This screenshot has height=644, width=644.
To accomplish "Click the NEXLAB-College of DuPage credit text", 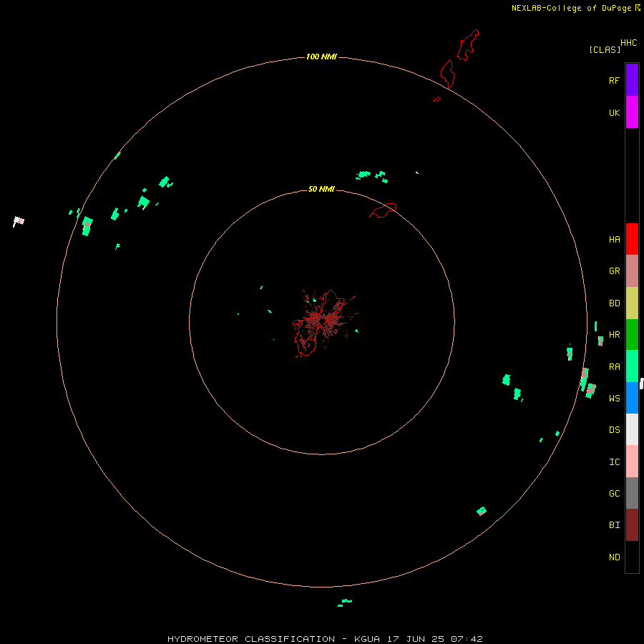I will 571,8.
